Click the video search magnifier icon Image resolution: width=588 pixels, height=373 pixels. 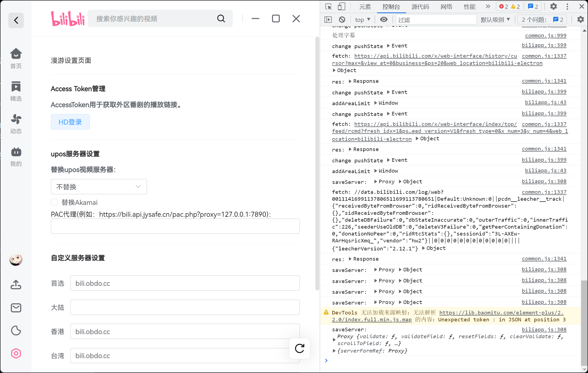tap(221, 18)
